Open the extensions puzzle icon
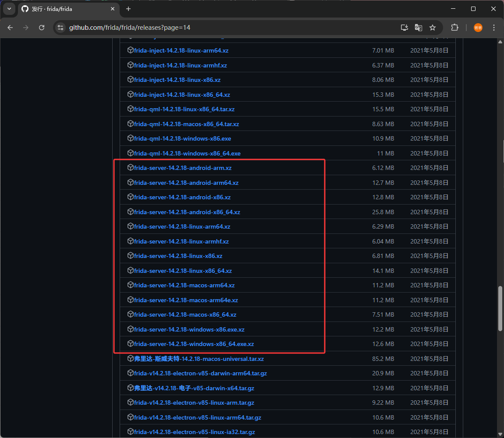The width and height of the screenshot is (504, 438). tap(454, 28)
